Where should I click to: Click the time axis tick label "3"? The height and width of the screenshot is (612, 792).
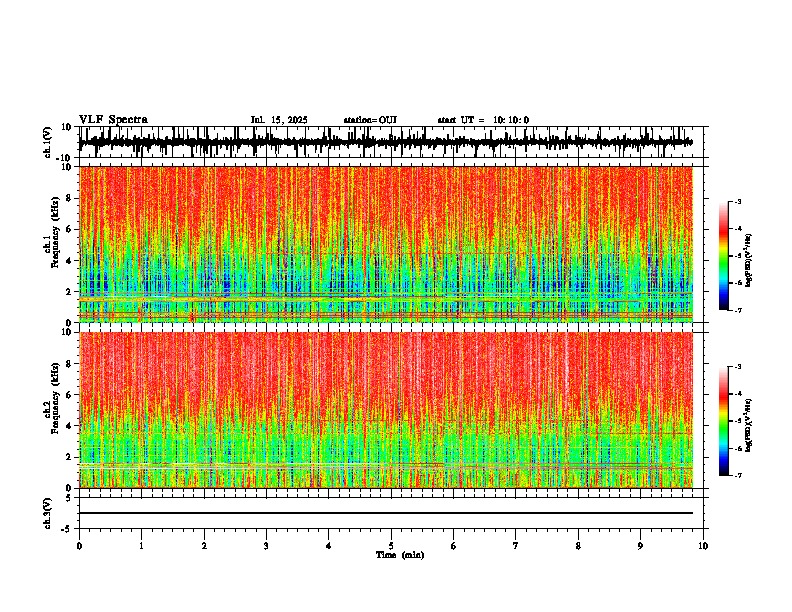[x=266, y=546]
